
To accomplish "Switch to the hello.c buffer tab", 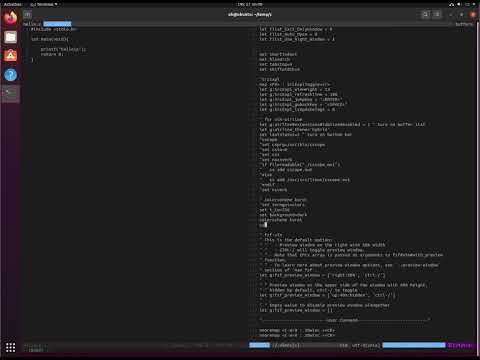I will (x=32, y=24).
